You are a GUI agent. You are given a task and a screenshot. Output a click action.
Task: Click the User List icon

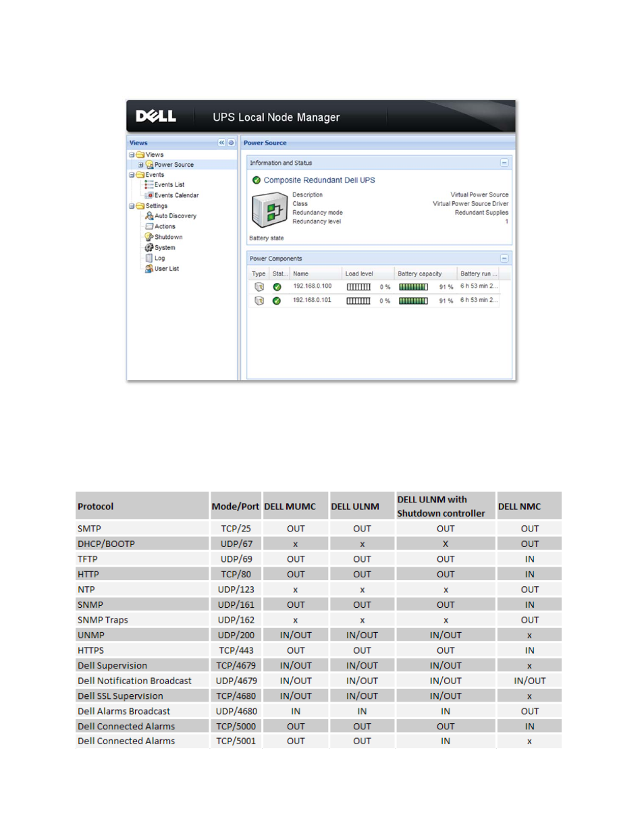pos(149,268)
